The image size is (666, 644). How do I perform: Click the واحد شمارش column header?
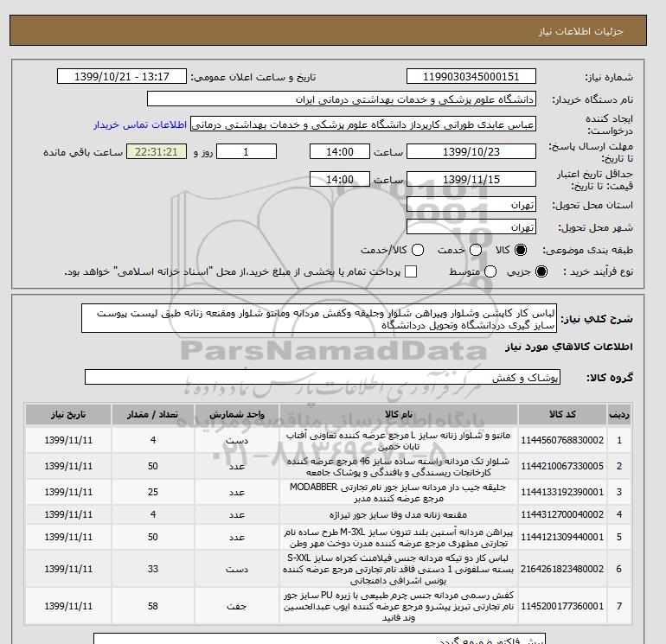pos(237,414)
